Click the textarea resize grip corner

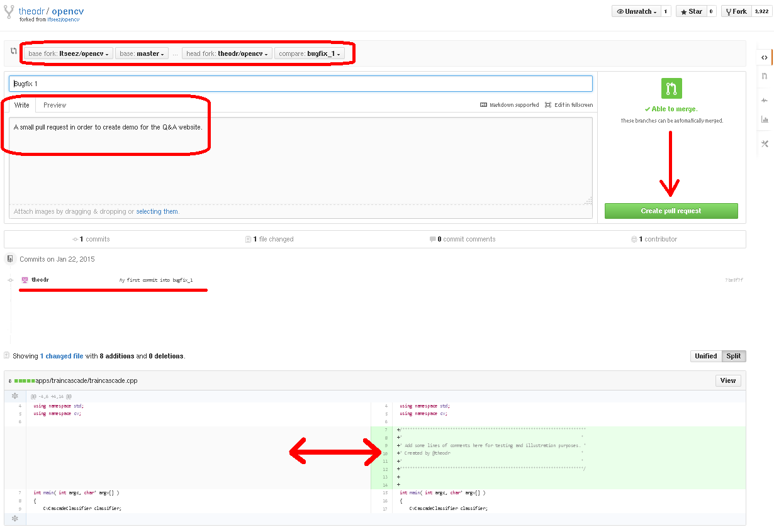click(588, 201)
